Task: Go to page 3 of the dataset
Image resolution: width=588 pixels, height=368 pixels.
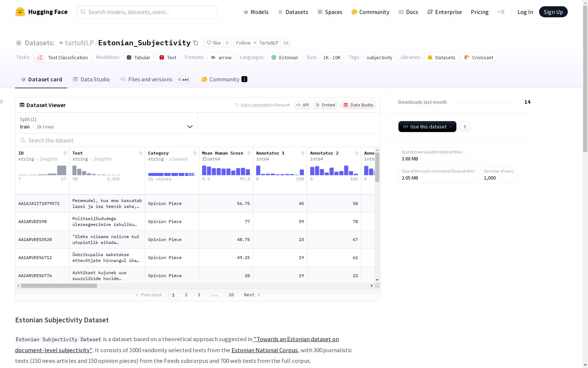Action: 199,295
